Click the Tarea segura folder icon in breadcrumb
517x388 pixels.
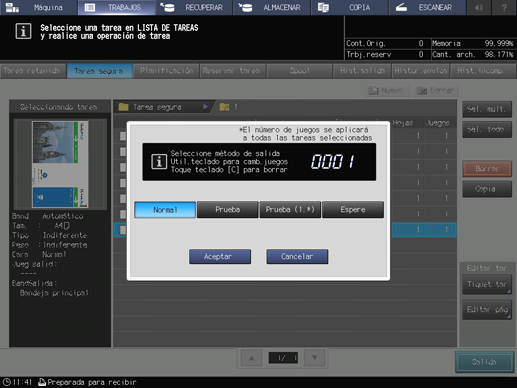pos(124,107)
